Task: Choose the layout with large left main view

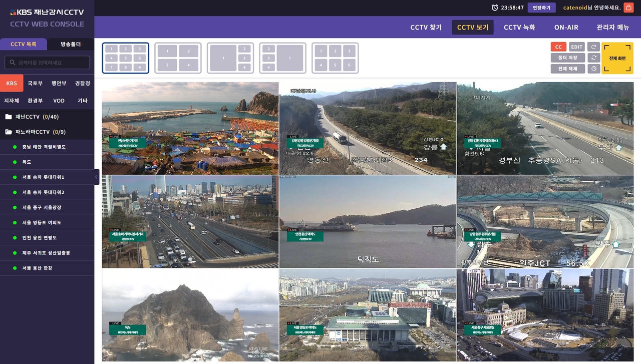Action: (x=230, y=58)
